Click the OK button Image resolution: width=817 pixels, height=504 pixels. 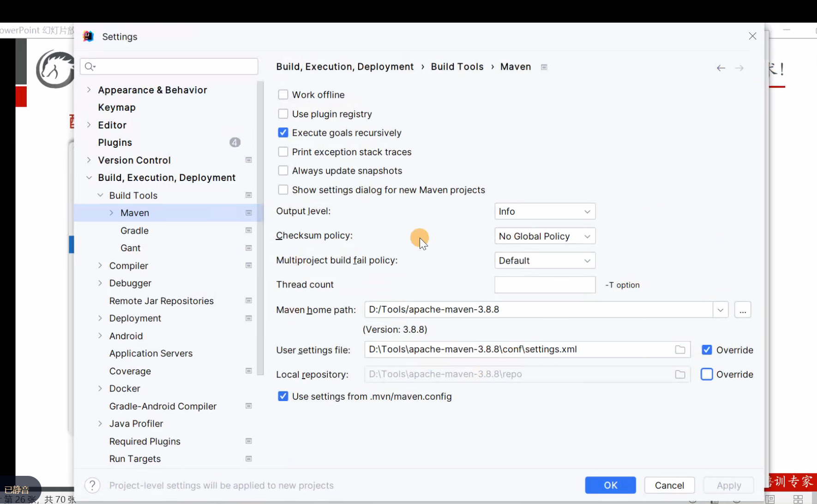click(x=610, y=485)
